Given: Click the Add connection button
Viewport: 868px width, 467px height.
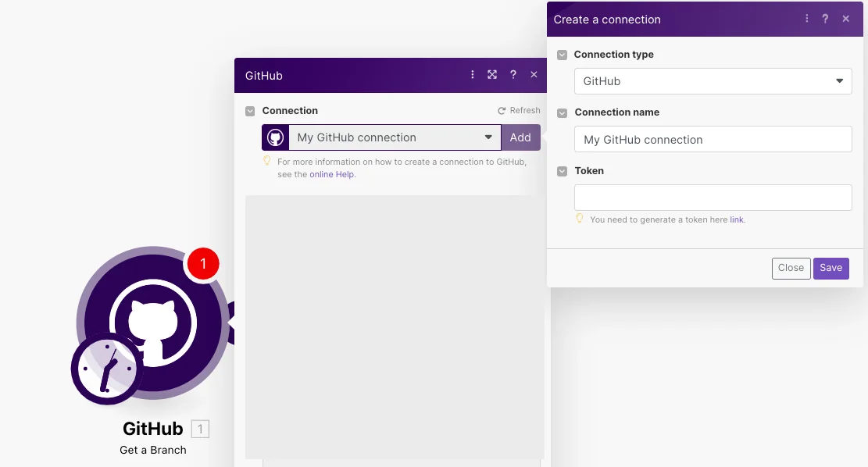Looking at the screenshot, I should pyautogui.click(x=520, y=137).
